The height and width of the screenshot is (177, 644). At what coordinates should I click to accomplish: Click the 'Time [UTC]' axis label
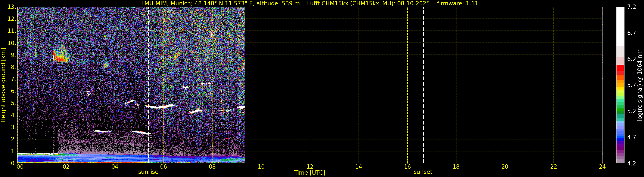point(310,173)
